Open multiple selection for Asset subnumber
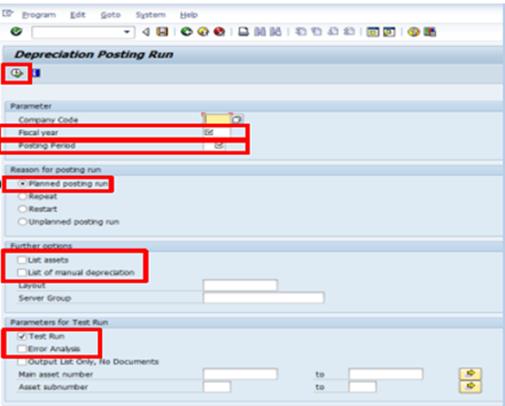 tap(470, 387)
